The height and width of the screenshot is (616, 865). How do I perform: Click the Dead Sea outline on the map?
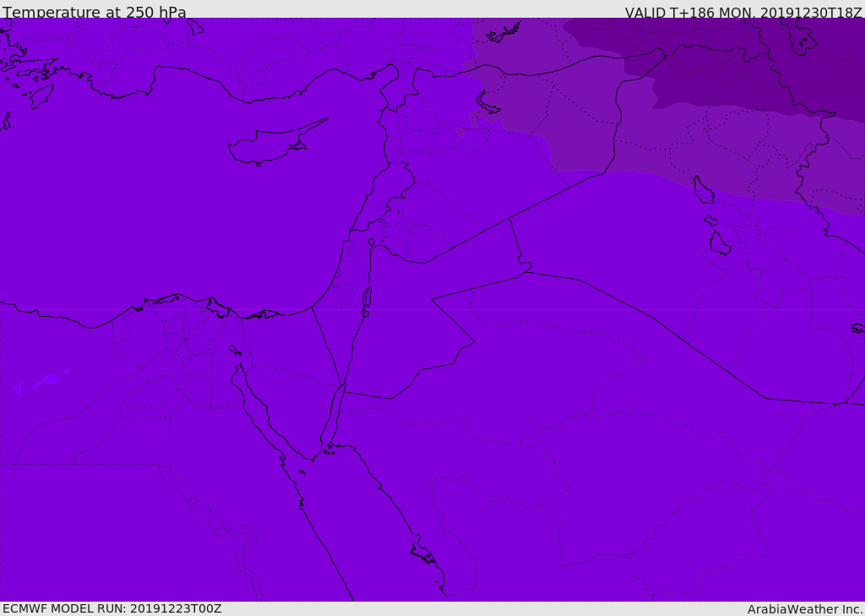tap(367, 298)
